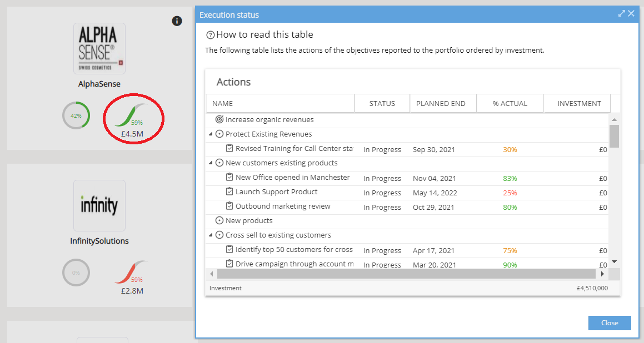Open AlphaSense logo thumbnail
The width and height of the screenshot is (644, 343).
tap(99, 48)
